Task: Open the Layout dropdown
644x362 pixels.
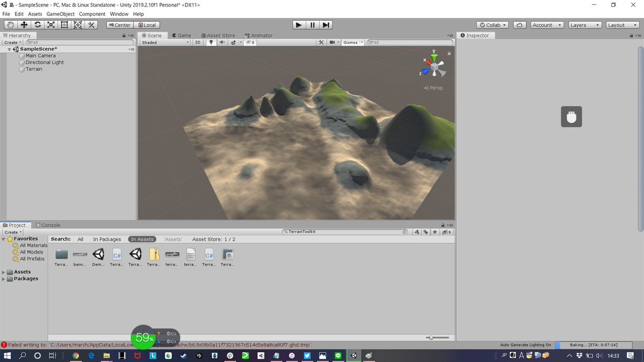Action: point(621,25)
